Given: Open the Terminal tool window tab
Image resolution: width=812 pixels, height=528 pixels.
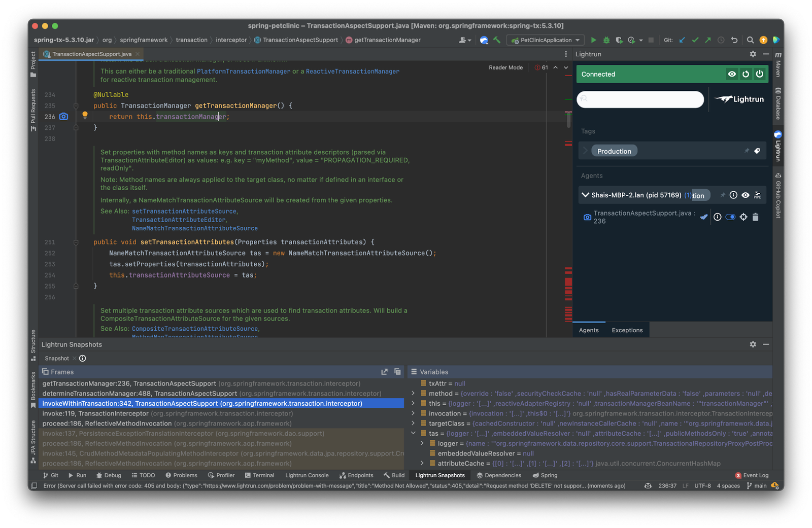Looking at the screenshot, I should pos(259,476).
